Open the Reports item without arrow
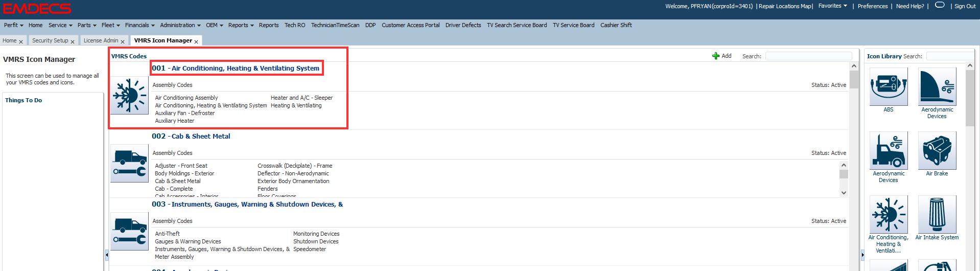The height and width of the screenshot is (271, 980). (x=269, y=25)
